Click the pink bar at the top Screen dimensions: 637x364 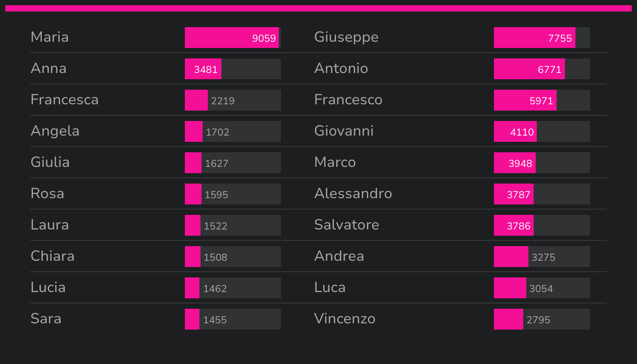point(318,8)
